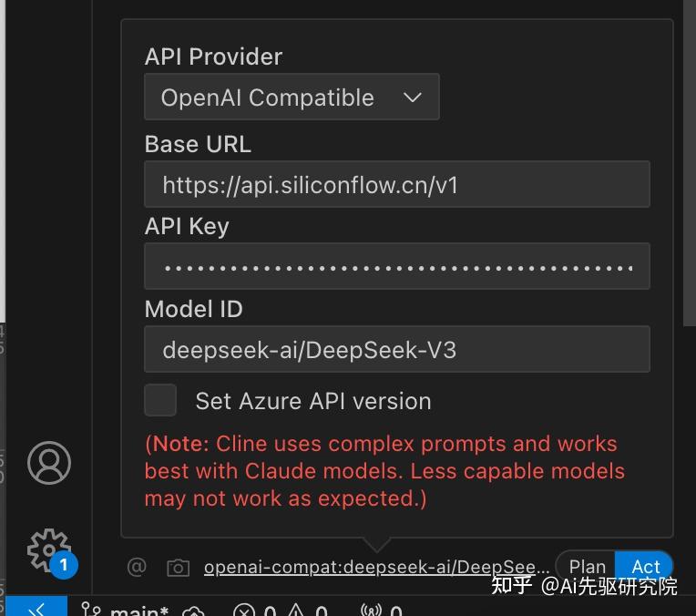
Task: Click the API Provider dropdown chevron
Action: [x=412, y=98]
